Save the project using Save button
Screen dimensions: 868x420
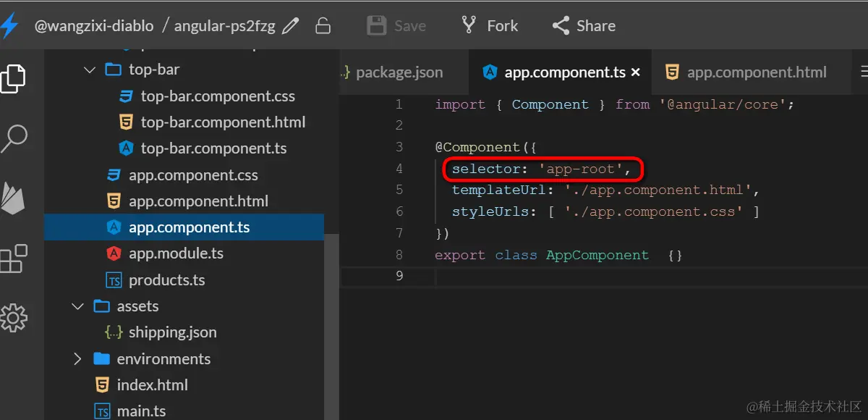click(x=396, y=26)
